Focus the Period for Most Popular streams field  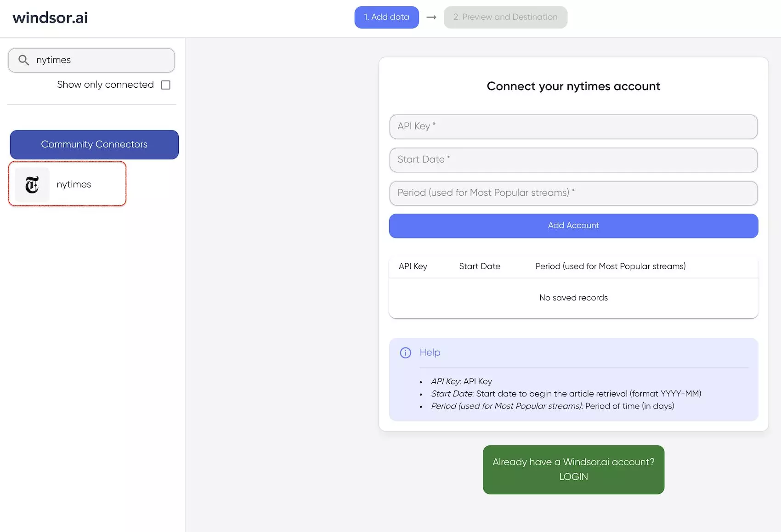[573, 193]
